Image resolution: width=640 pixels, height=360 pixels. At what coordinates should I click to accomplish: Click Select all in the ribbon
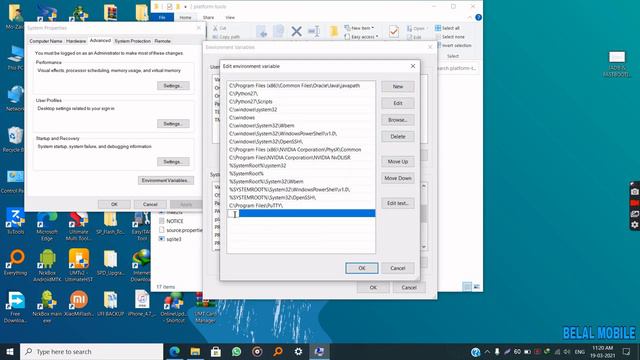pyautogui.click(x=447, y=28)
